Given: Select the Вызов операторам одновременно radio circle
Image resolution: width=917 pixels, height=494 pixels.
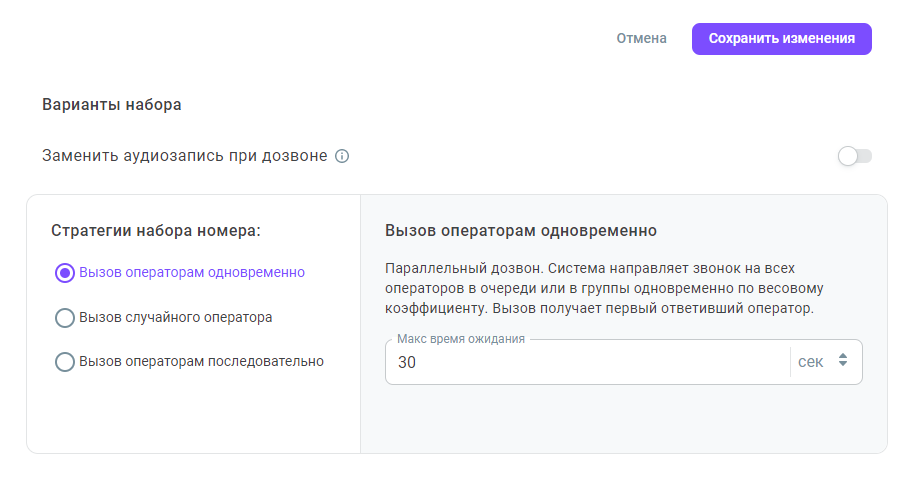Looking at the screenshot, I should 65,273.
